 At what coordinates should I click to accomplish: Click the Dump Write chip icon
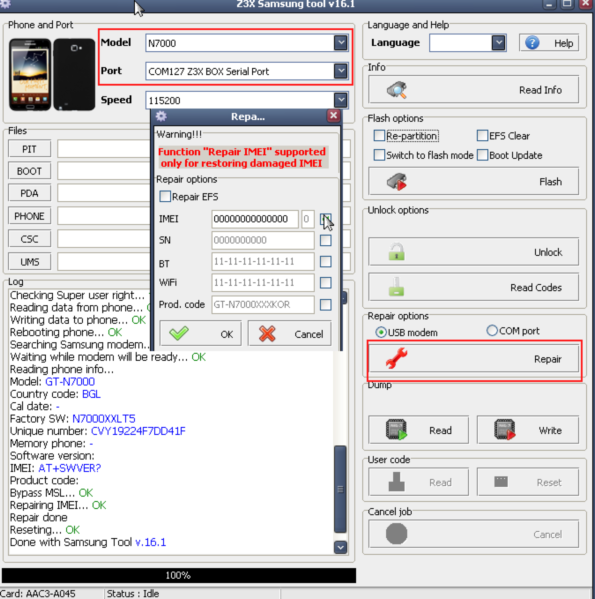click(505, 430)
